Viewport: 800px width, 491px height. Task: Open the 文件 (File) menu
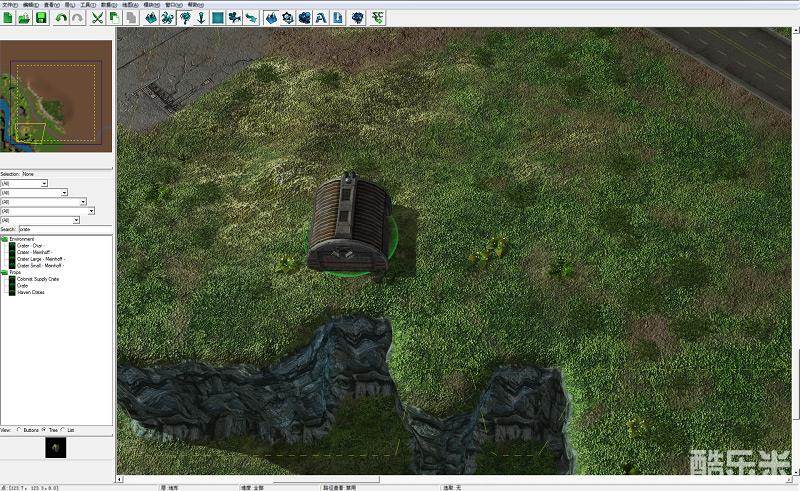pos(10,4)
